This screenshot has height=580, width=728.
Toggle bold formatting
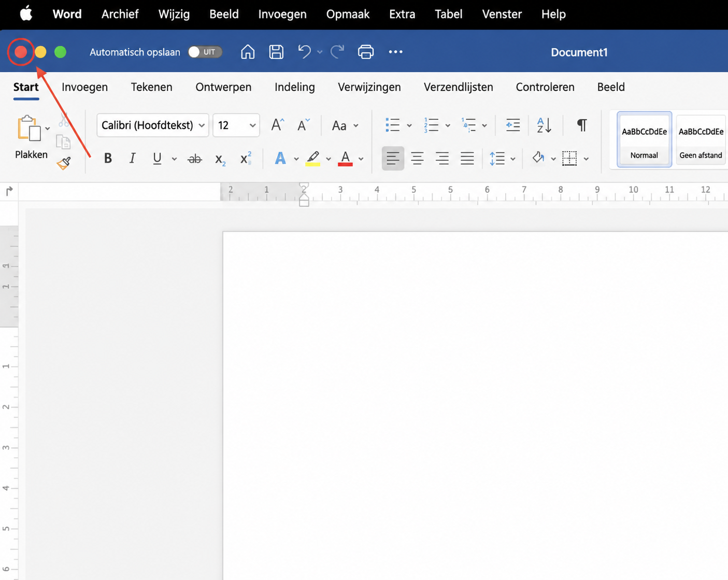(108, 158)
